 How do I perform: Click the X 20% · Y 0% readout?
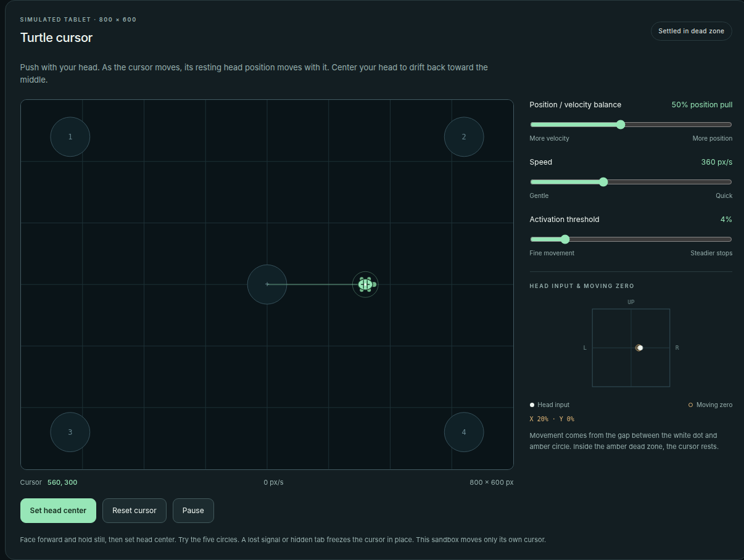click(552, 419)
